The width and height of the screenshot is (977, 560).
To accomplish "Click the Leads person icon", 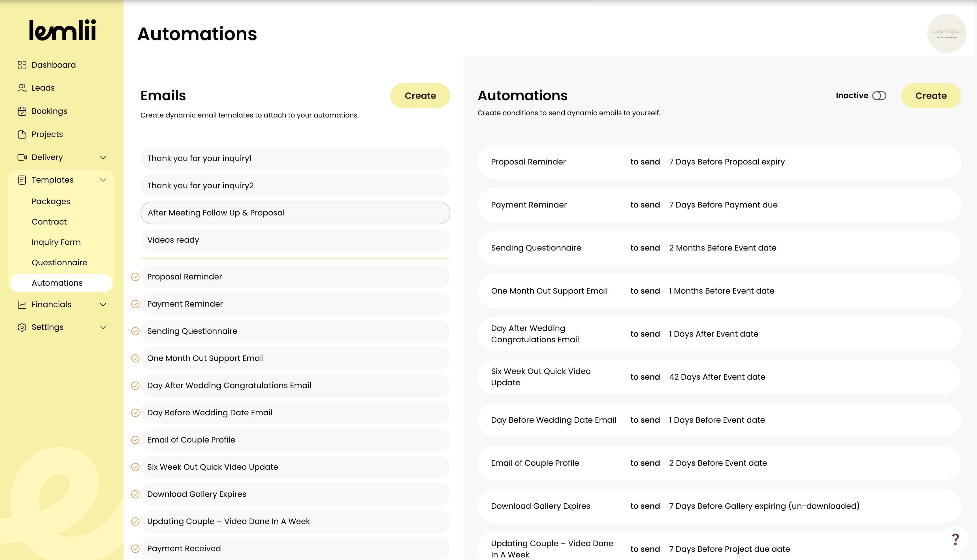I will coord(22,88).
